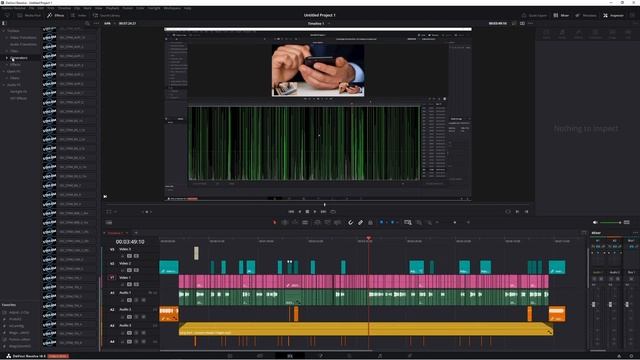Select the Blade Edit Mode tool
Viewport: 640px width, 360px height.
[x=305, y=222]
